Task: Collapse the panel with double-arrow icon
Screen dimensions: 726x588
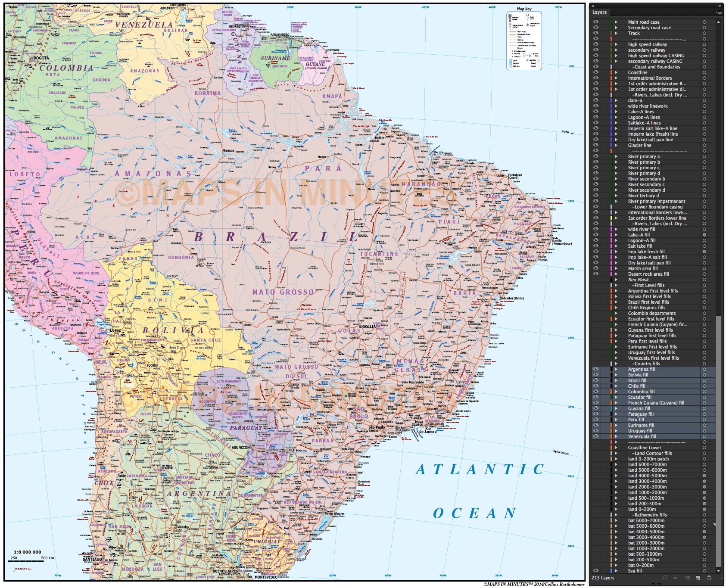Action: pyautogui.click(x=720, y=6)
